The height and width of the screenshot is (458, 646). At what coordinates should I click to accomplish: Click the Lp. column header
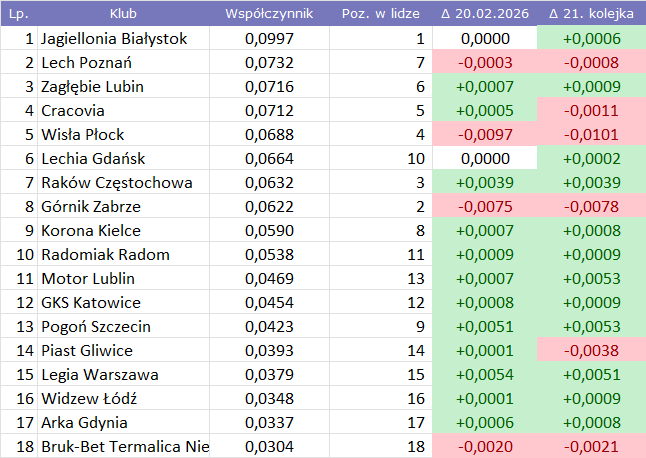[x=18, y=14]
